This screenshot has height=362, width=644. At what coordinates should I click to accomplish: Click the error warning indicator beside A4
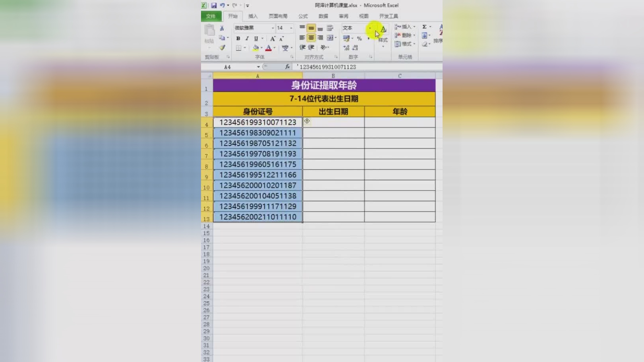(x=307, y=121)
